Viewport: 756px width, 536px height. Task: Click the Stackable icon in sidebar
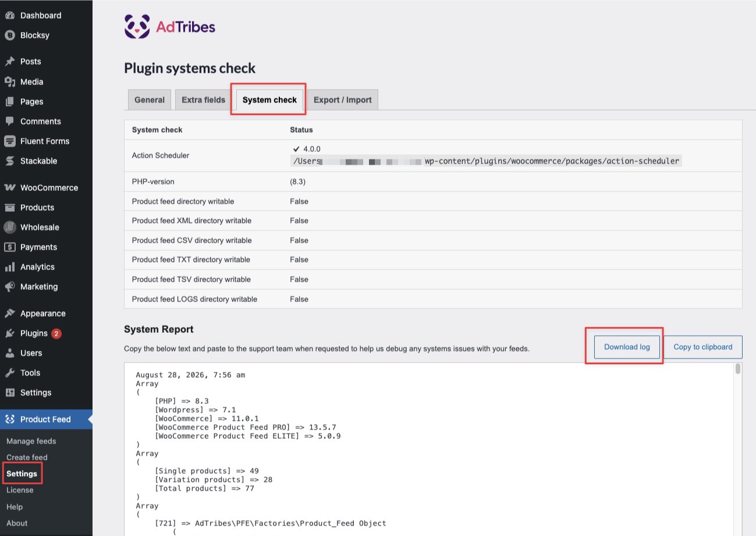tap(9, 161)
